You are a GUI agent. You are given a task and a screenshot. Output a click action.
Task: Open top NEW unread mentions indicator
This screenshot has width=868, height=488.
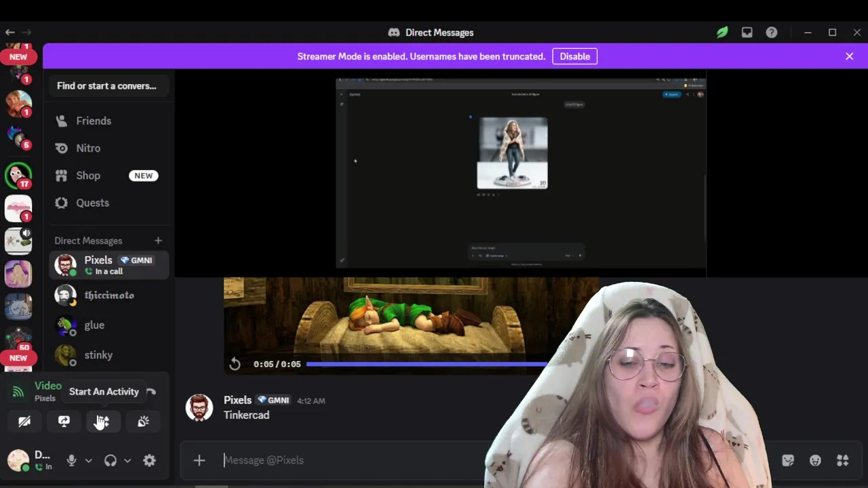[x=18, y=57]
